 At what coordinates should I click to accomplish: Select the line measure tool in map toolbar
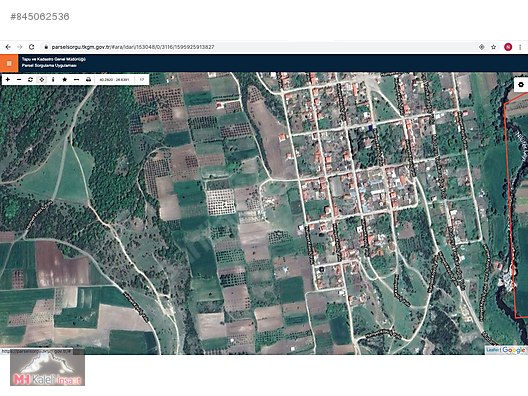(76, 80)
